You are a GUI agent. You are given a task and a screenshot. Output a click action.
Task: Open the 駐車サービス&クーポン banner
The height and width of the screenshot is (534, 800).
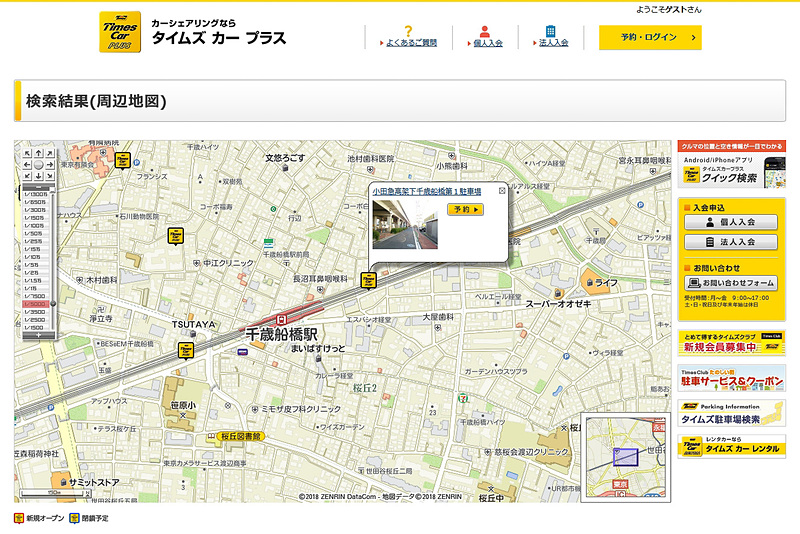coord(732,378)
